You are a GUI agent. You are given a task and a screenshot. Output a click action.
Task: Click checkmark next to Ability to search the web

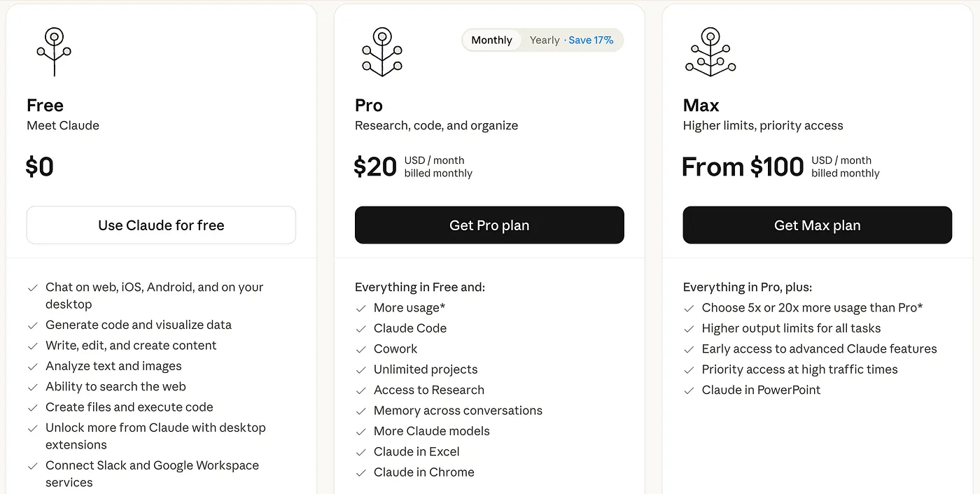(x=33, y=387)
